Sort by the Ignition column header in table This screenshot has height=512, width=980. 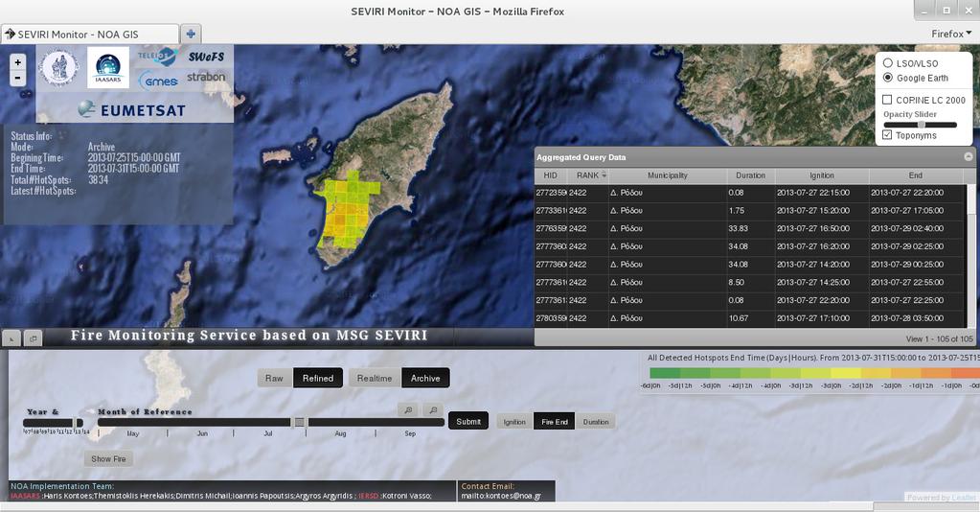pyautogui.click(x=822, y=175)
